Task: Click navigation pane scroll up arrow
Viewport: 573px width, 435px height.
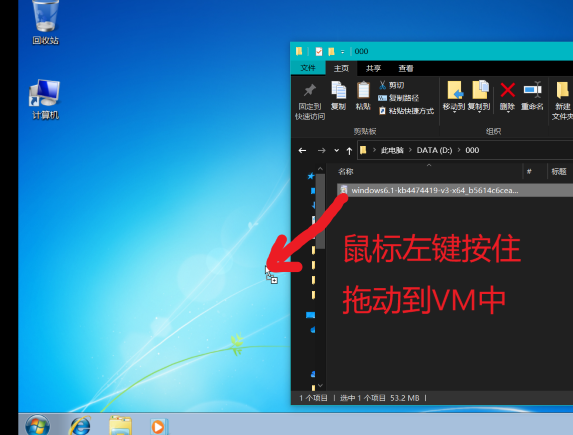Action: point(320,169)
